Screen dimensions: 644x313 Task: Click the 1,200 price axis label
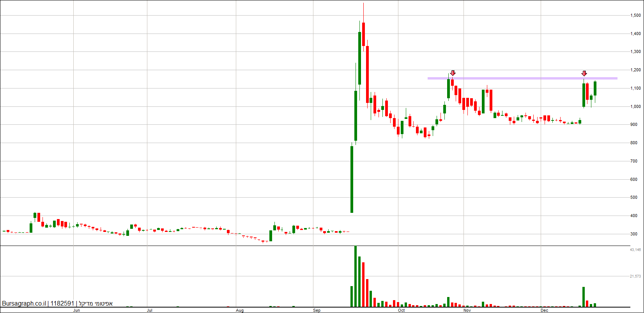click(x=636, y=70)
